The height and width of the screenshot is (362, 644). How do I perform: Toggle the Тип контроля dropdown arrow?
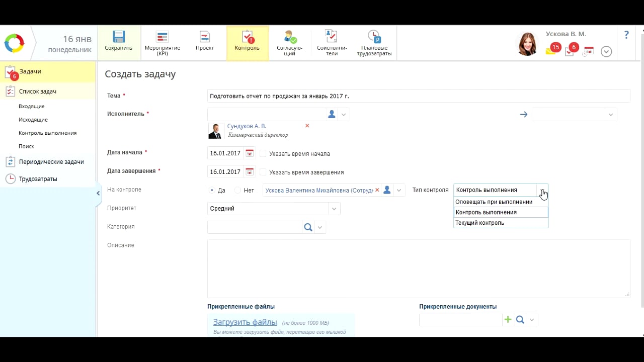coord(542,190)
